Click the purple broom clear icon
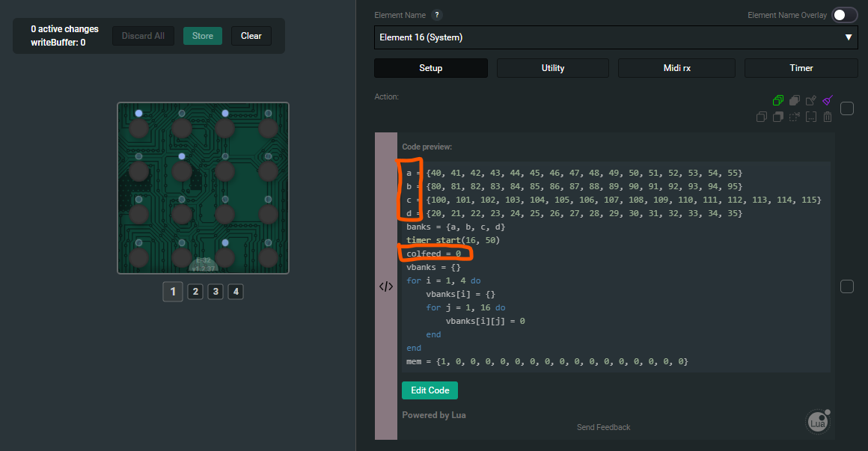The width and height of the screenshot is (868, 451). click(x=828, y=100)
